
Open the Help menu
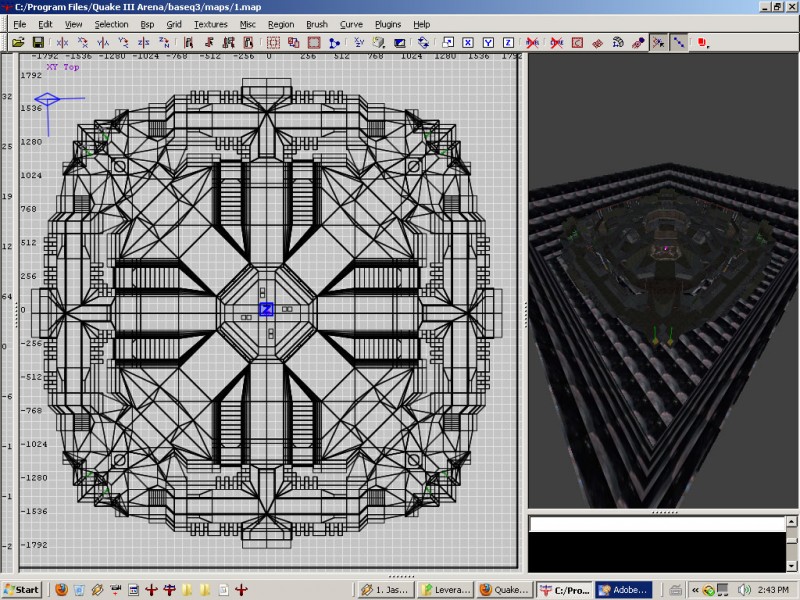[421, 24]
